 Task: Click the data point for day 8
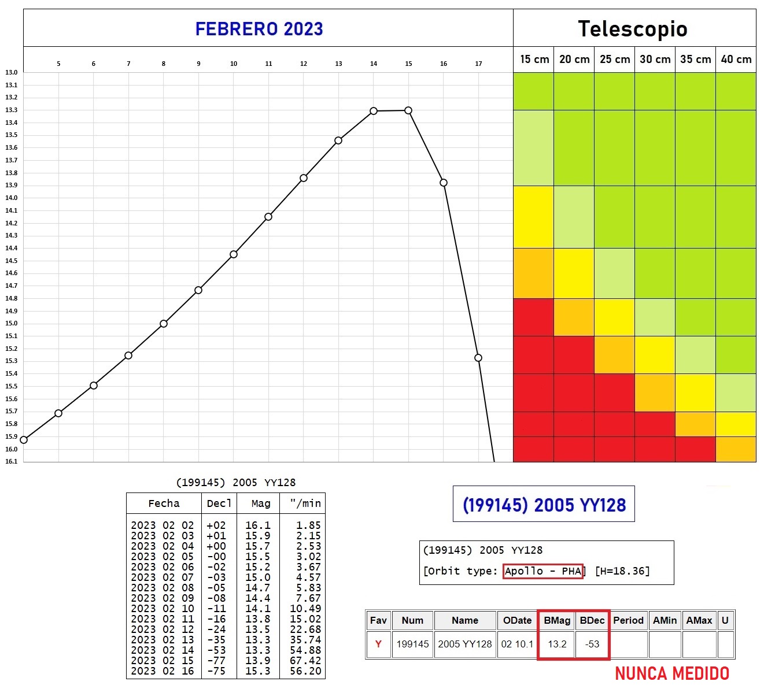pyautogui.click(x=164, y=324)
